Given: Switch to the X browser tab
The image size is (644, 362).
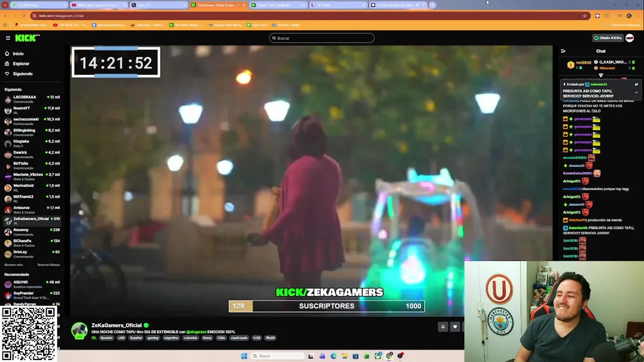Looking at the screenshot, I should [x=158, y=5].
